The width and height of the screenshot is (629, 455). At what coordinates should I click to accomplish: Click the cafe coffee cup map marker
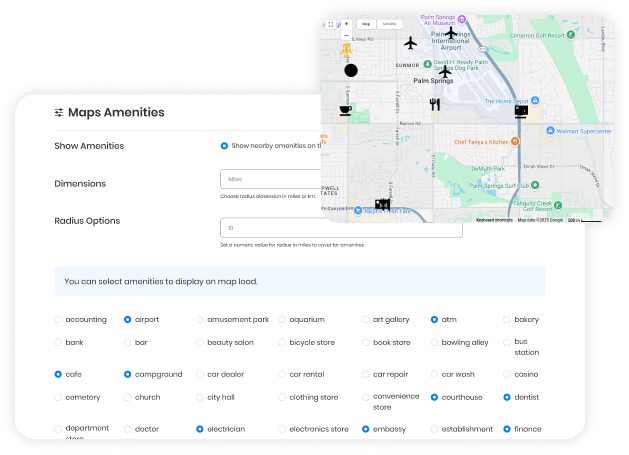pyautogui.click(x=345, y=110)
